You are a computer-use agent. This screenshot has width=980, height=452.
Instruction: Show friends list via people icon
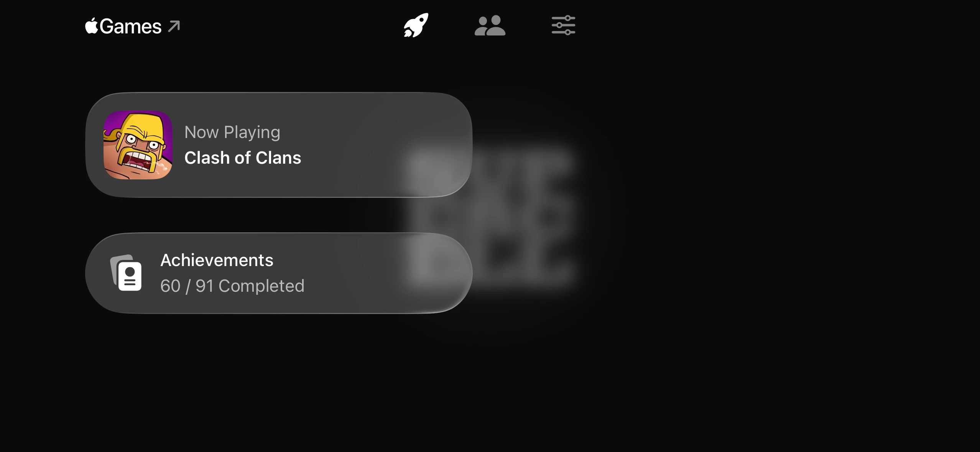pyautogui.click(x=490, y=25)
